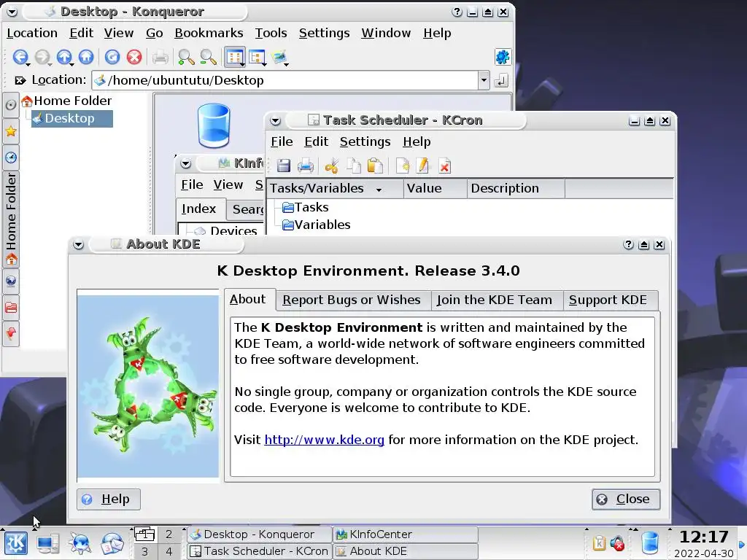Save the crontab in KCron toolbar
The image size is (747, 560).
(x=284, y=166)
